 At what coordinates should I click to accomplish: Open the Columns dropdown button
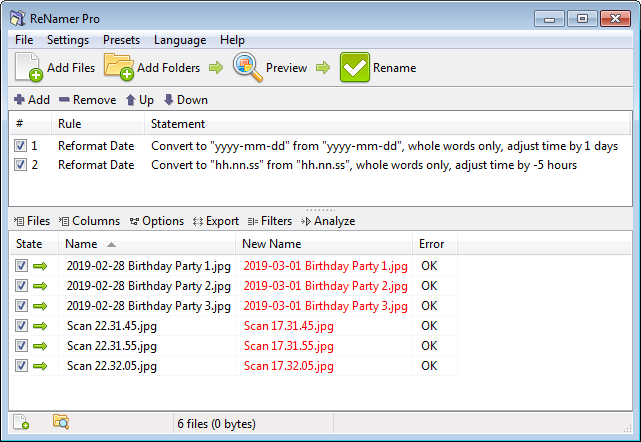tap(90, 221)
